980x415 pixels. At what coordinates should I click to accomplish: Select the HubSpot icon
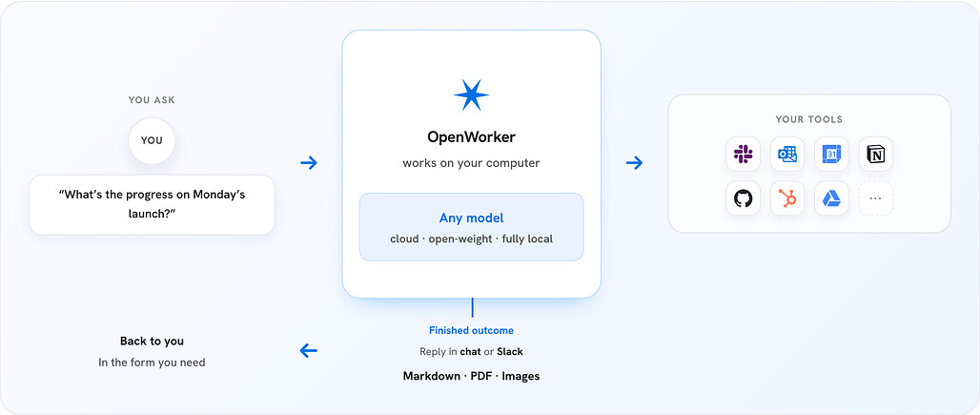(x=786, y=198)
